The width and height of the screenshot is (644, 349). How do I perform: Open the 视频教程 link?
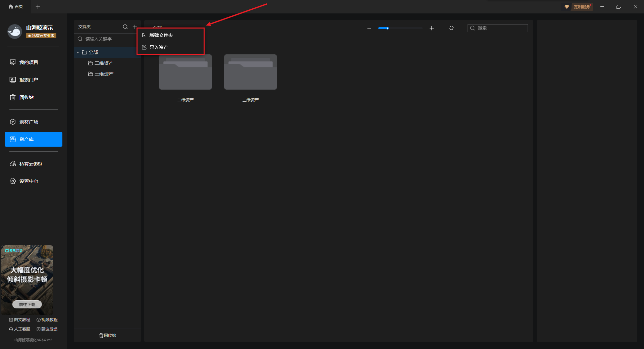click(x=47, y=320)
